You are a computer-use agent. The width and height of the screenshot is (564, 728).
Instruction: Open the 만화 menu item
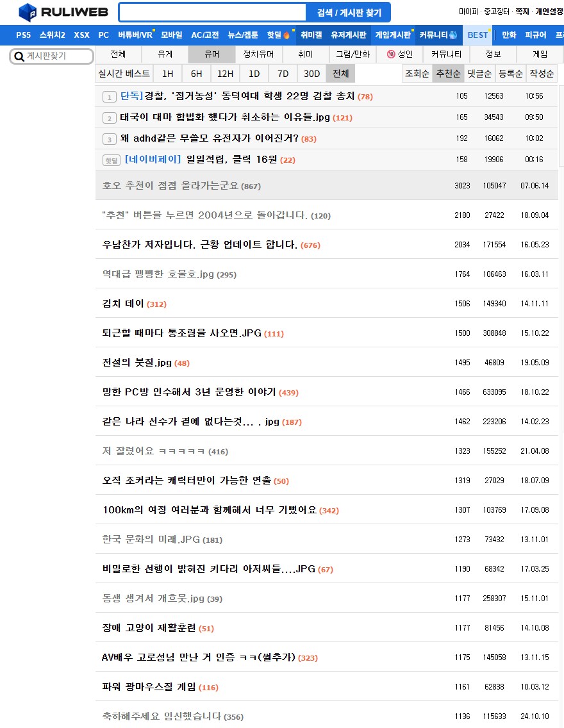[x=508, y=35]
